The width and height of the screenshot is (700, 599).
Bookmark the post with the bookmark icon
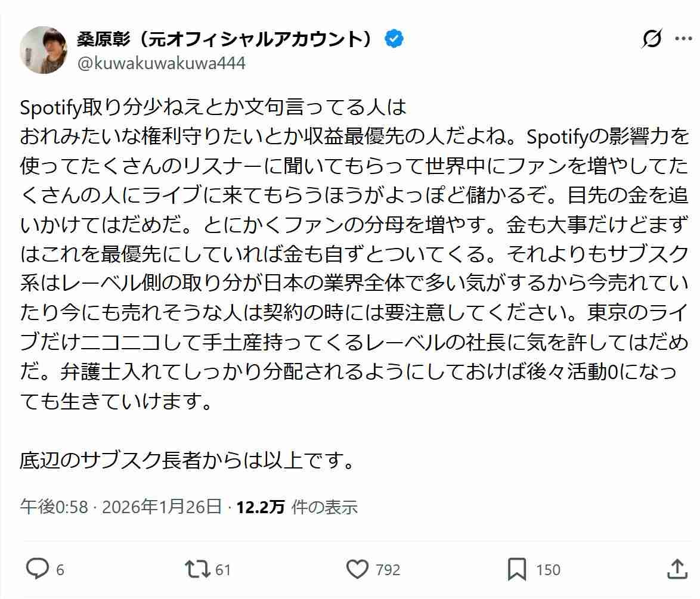(x=516, y=569)
